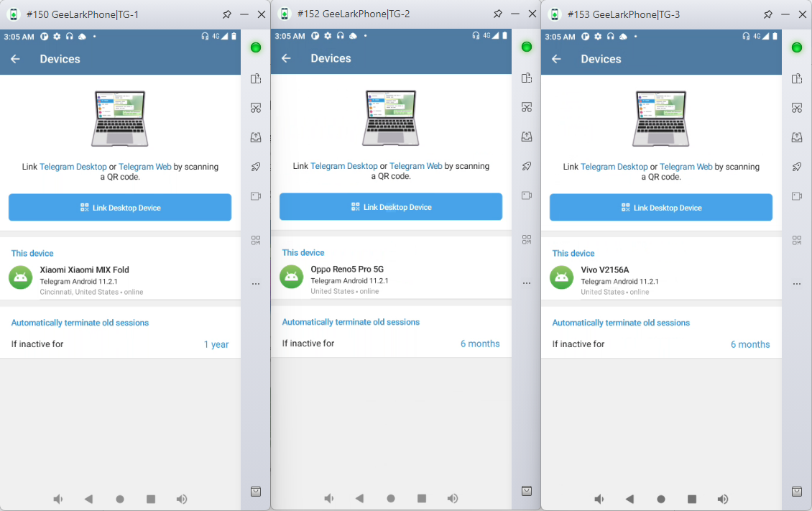Go back from Devices in TG-3 window
The height and width of the screenshot is (511, 812).
click(557, 59)
